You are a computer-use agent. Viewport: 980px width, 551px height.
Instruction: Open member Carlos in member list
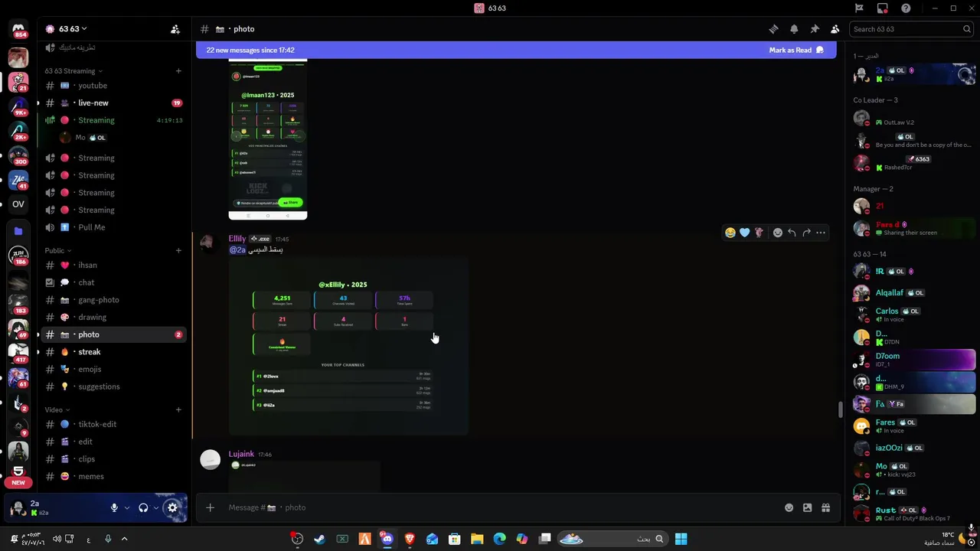pyautogui.click(x=913, y=315)
